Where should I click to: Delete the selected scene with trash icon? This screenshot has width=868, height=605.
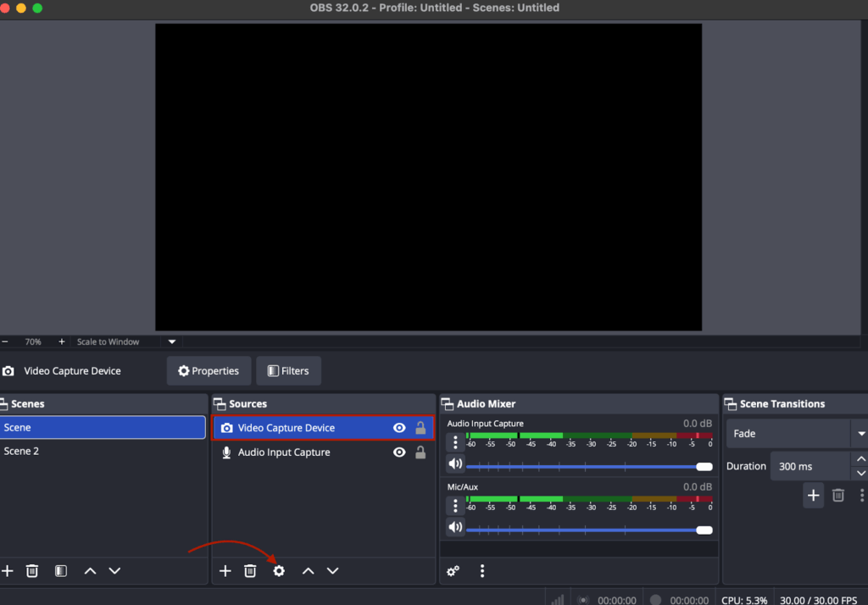(x=32, y=571)
